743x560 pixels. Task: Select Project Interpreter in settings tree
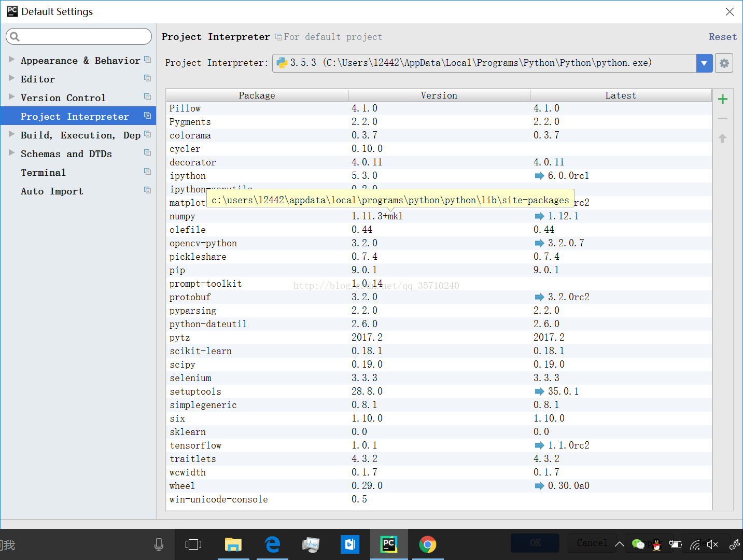tap(78, 116)
